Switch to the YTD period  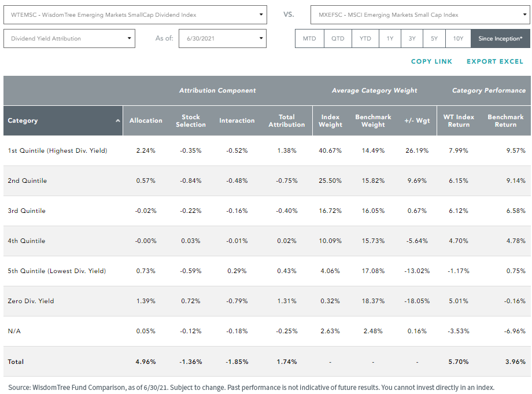pyautogui.click(x=365, y=38)
